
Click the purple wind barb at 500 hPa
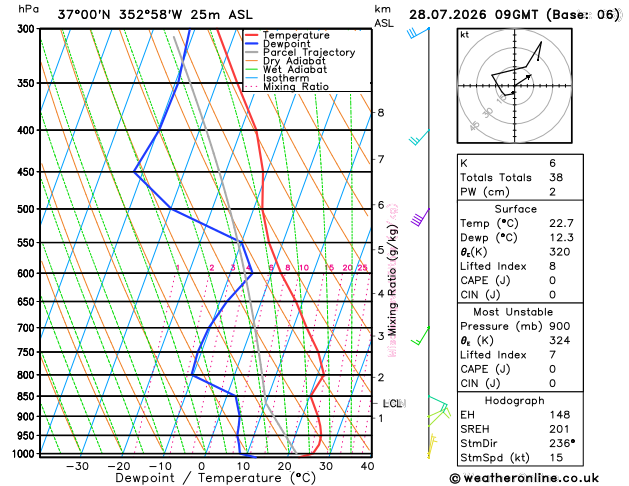click(420, 217)
